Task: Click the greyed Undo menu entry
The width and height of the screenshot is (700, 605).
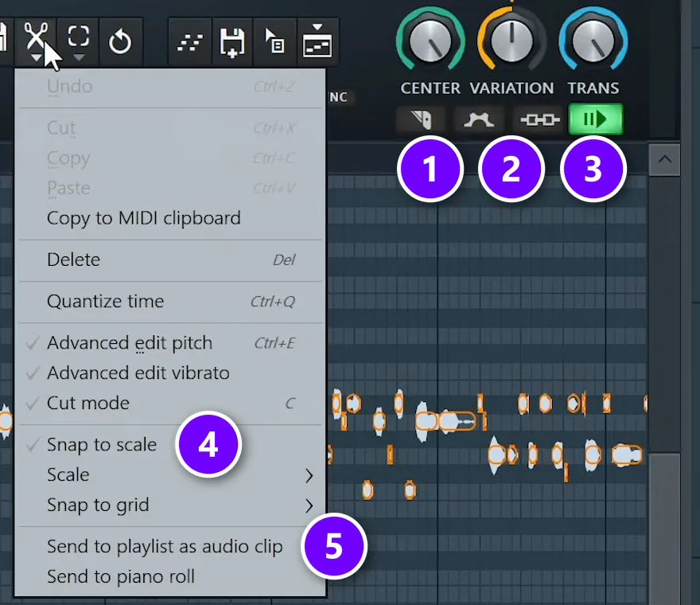Action: pyautogui.click(x=170, y=86)
